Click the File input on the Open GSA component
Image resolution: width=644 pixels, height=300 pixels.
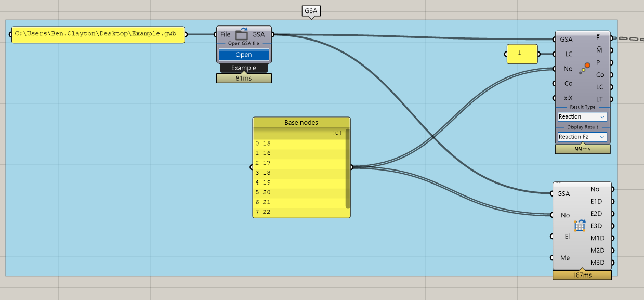click(x=225, y=34)
